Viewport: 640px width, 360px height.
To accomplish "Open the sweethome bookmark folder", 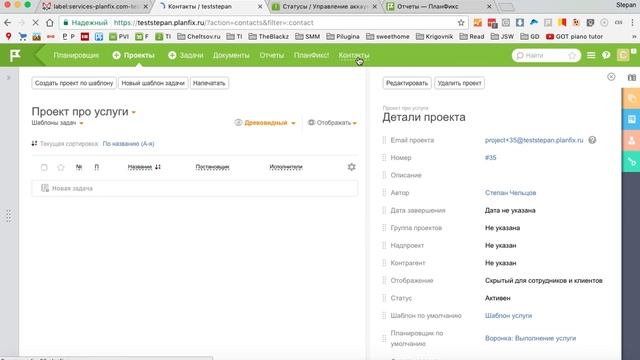I will pos(388,37).
